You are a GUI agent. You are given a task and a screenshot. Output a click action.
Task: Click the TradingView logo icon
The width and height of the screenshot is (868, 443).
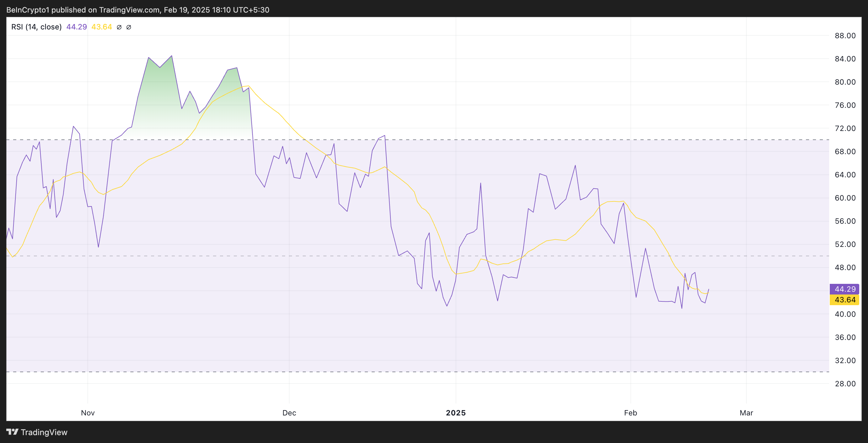(12, 431)
